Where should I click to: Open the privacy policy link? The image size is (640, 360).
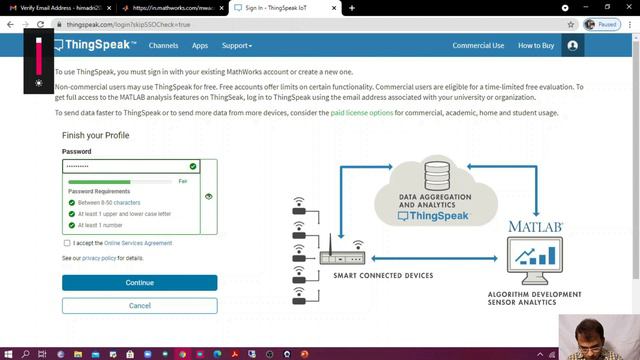pos(99,258)
